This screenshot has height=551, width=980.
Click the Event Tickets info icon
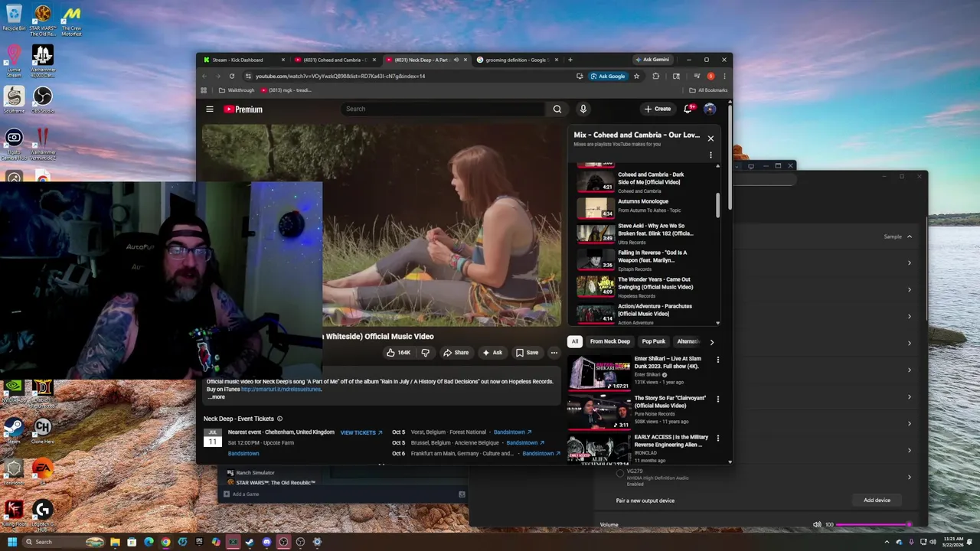click(x=279, y=419)
